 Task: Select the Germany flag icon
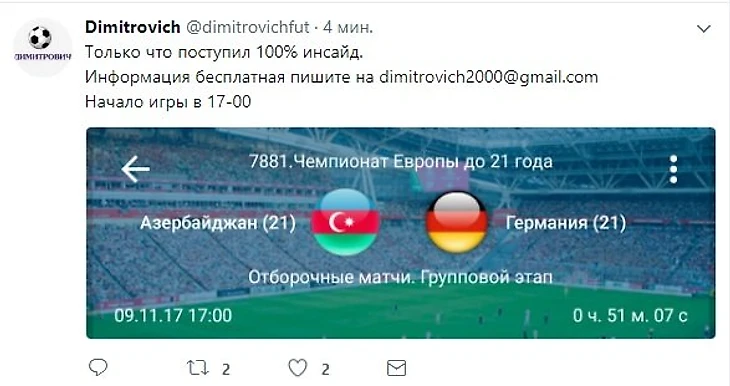coord(457,223)
